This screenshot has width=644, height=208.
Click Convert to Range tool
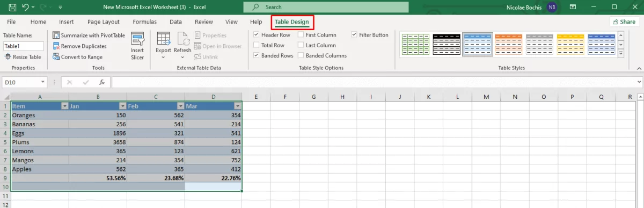click(78, 56)
